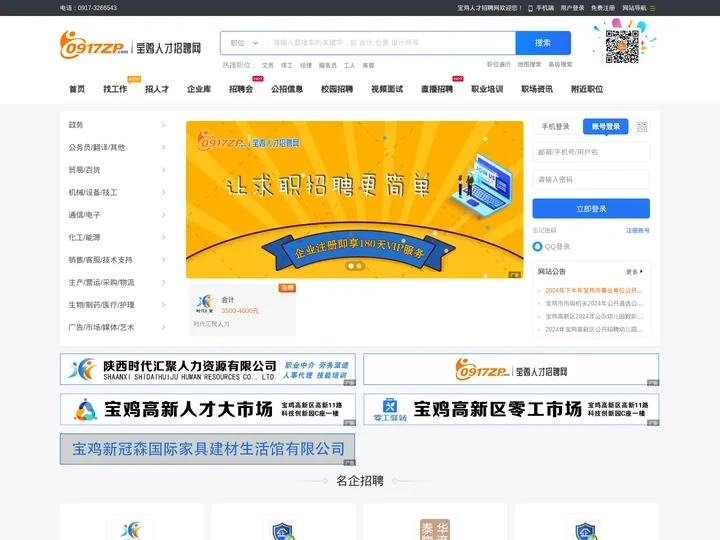The width and height of the screenshot is (720, 540).
Task: Click the 高级搜索 link
Action: (x=560, y=65)
